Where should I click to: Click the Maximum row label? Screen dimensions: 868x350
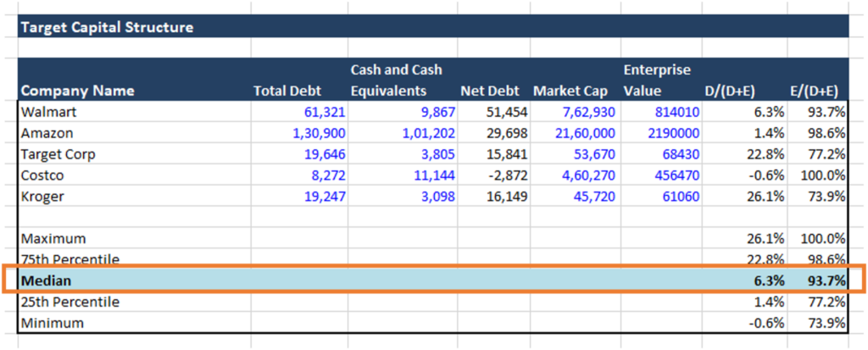(x=53, y=239)
